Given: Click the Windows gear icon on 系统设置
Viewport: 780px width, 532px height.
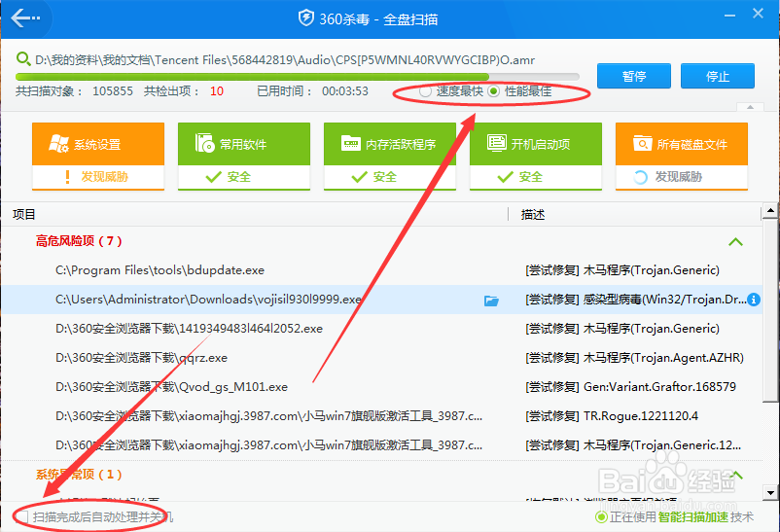Looking at the screenshot, I should (58, 143).
